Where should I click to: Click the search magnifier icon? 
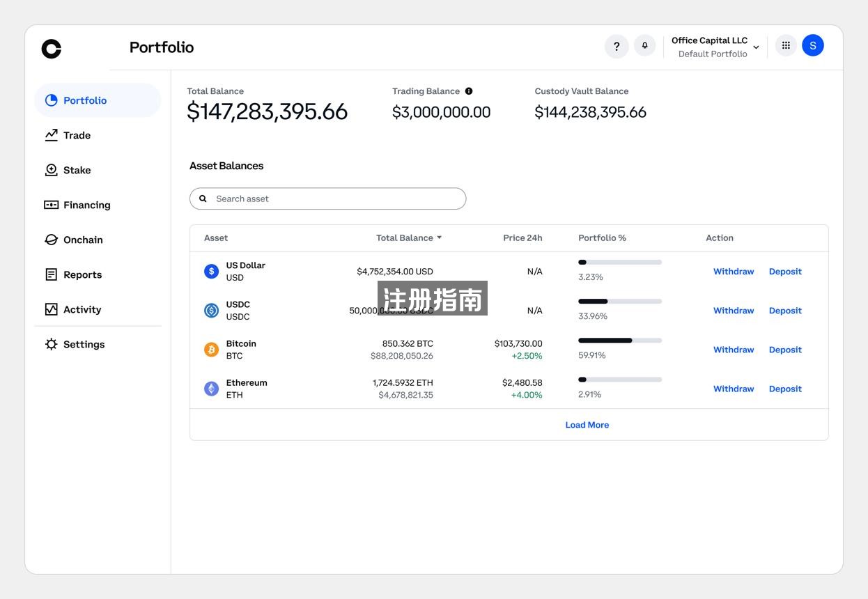pyautogui.click(x=203, y=199)
